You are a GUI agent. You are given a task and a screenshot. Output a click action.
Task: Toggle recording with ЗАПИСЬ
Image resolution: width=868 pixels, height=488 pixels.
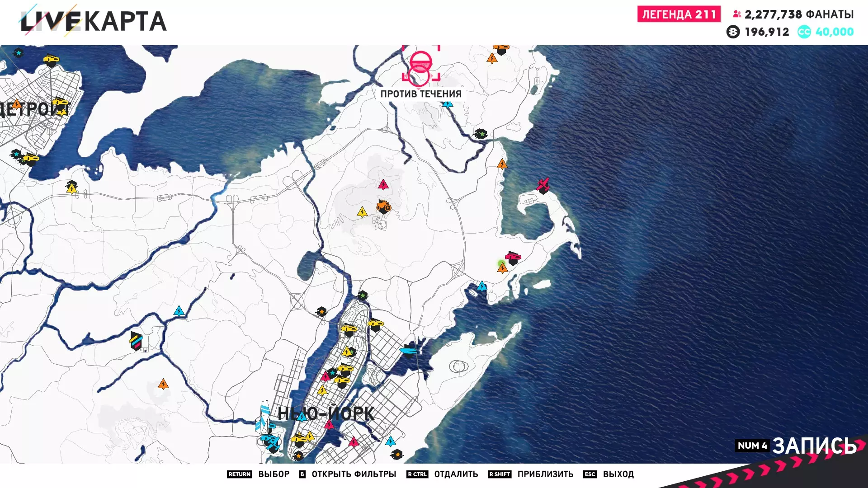[x=814, y=446]
